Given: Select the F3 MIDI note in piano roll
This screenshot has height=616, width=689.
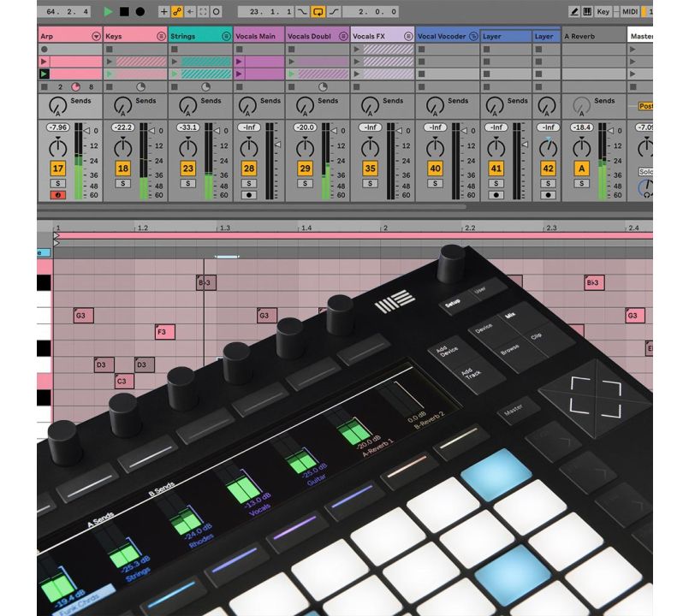Looking at the screenshot, I should click(164, 332).
